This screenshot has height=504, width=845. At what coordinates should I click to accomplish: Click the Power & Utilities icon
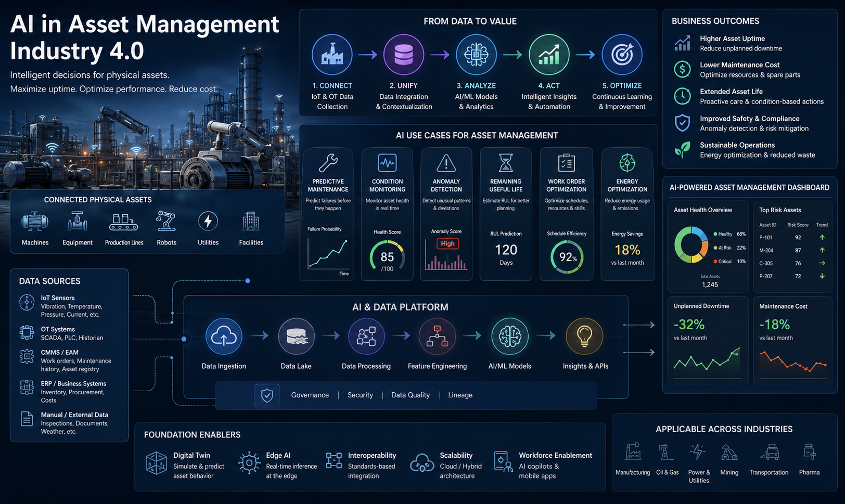click(697, 452)
